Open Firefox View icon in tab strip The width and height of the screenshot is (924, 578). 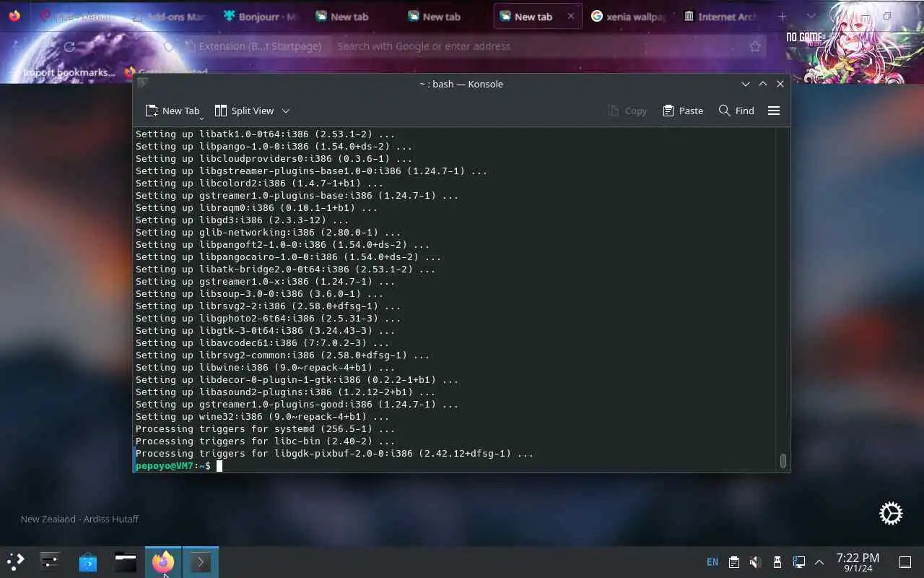pyautogui.click(x=14, y=16)
